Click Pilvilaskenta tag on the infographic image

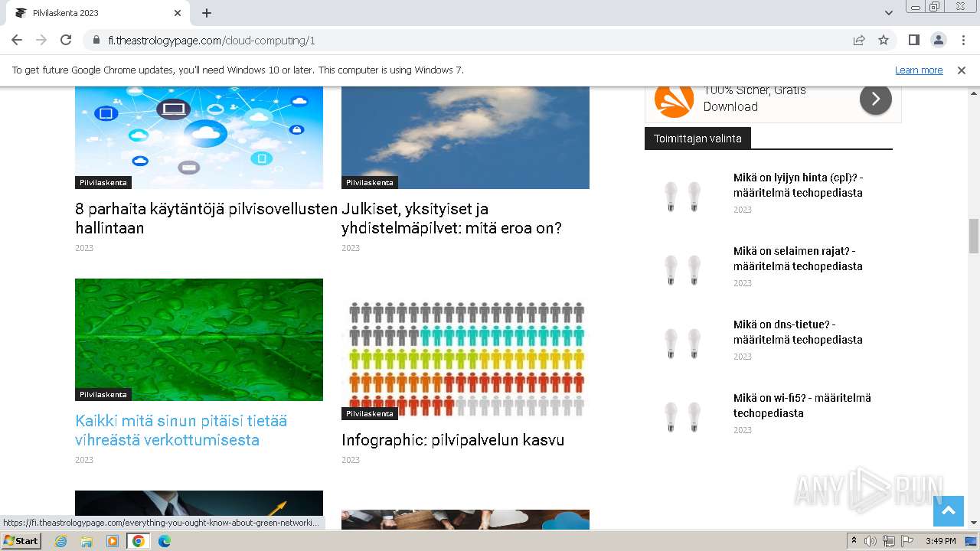pyautogui.click(x=370, y=414)
